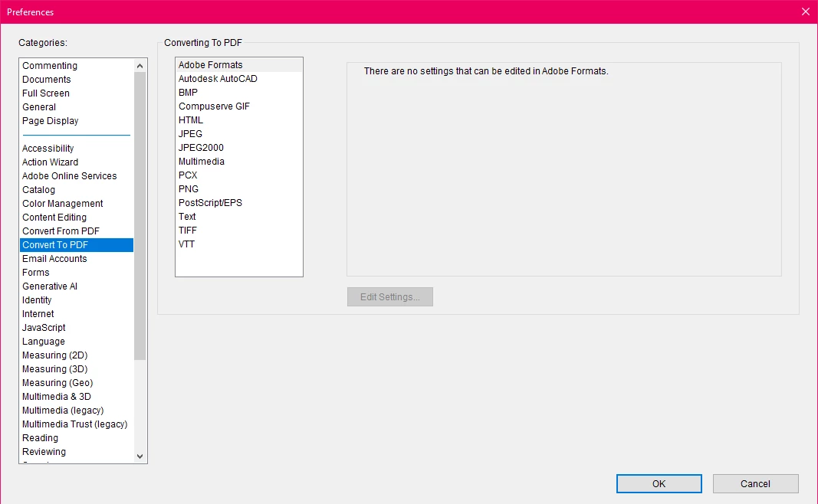Click Categories list scroll down arrow
Screen dimensions: 818x504
140,457
